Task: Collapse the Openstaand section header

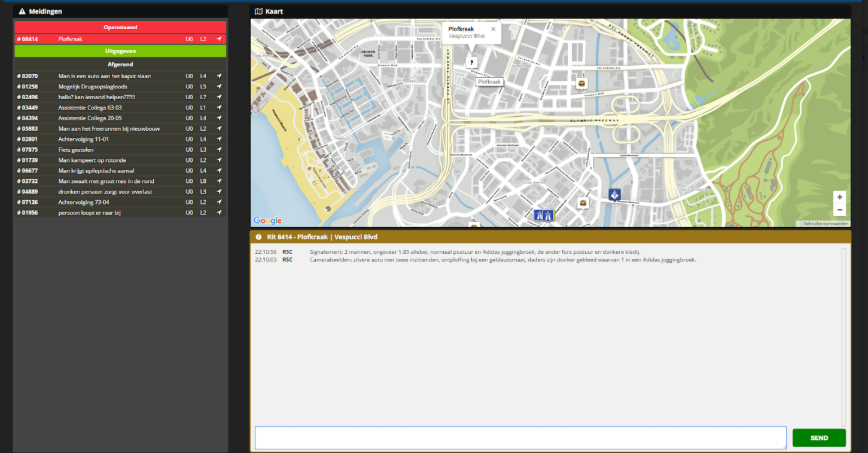Action: [120, 27]
